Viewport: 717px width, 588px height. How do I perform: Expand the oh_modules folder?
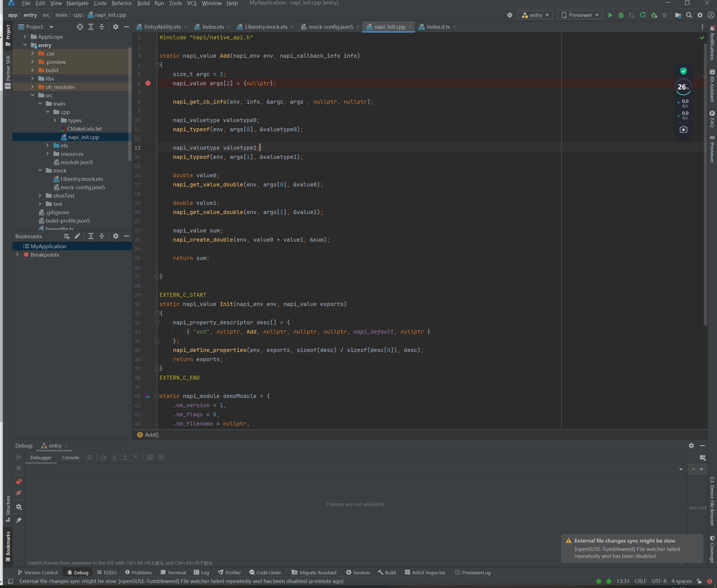coord(32,87)
